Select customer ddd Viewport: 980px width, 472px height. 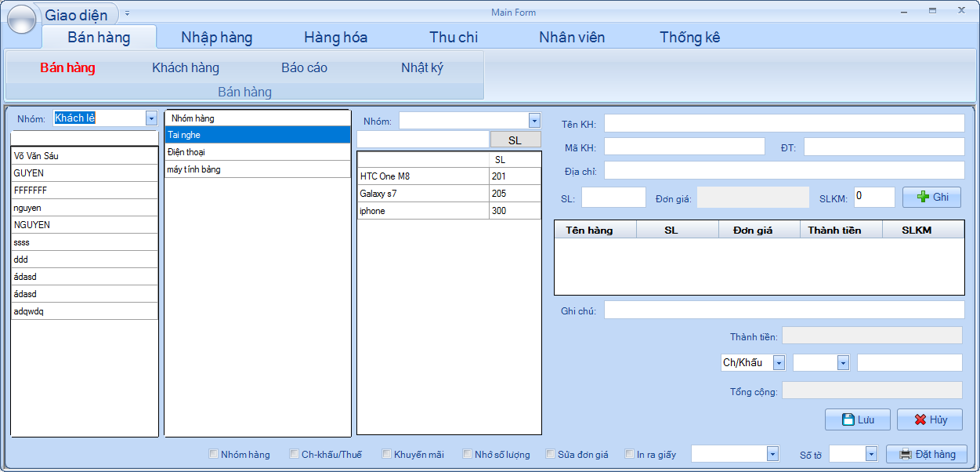pyautogui.click(x=85, y=259)
